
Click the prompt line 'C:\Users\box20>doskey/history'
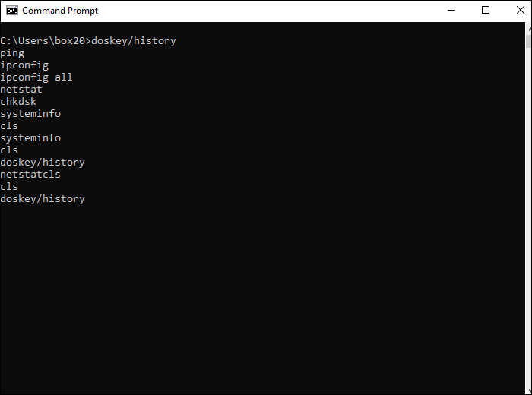(x=88, y=41)
